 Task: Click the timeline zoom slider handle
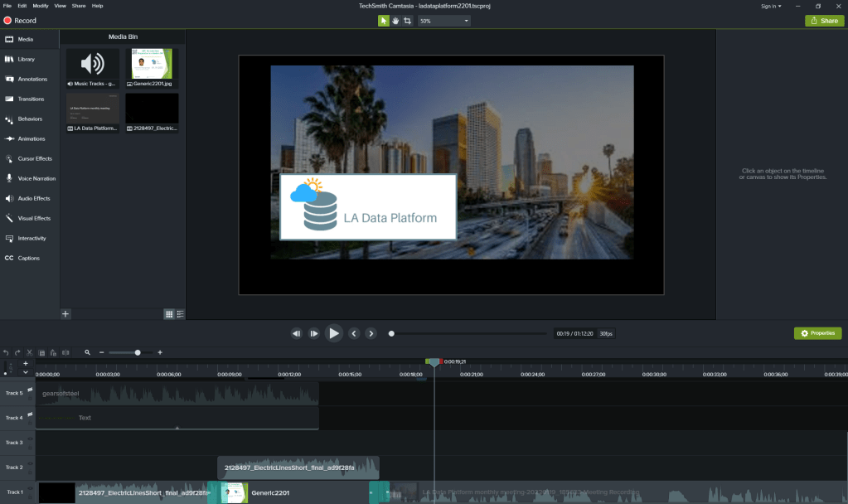(x=138, y=352)
